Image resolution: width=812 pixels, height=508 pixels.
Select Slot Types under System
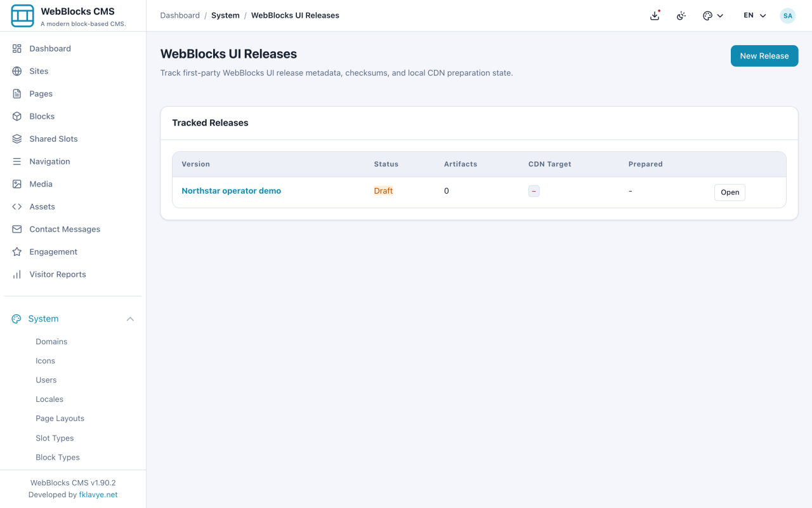pos(55,438)
